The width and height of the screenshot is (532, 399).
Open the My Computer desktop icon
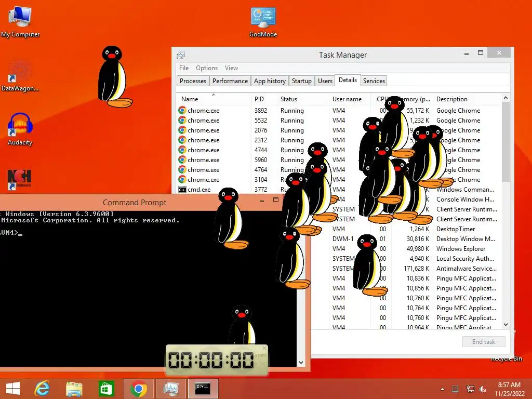[x=20, y=20]
